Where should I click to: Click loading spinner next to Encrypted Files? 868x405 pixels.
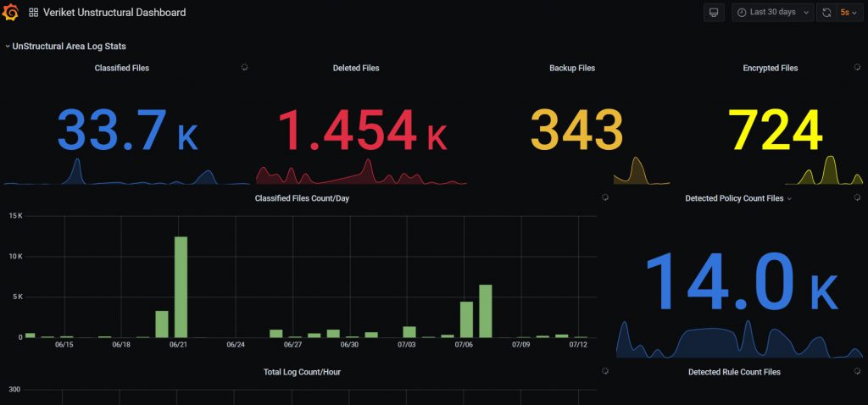[x=857, y=67]
